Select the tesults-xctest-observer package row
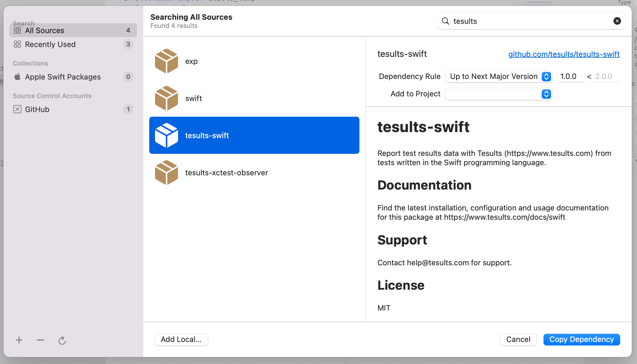 click(254, 172)
